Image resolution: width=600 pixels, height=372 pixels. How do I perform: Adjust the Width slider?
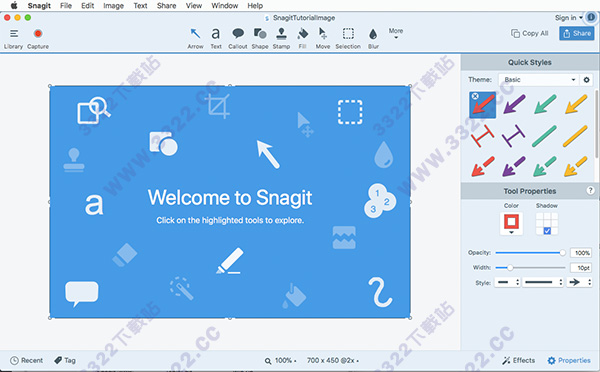point(530,268)
